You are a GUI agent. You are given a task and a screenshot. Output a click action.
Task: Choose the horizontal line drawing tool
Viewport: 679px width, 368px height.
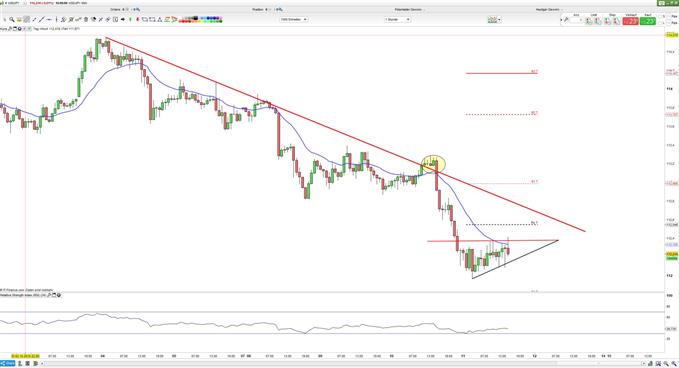pos(49,19)
